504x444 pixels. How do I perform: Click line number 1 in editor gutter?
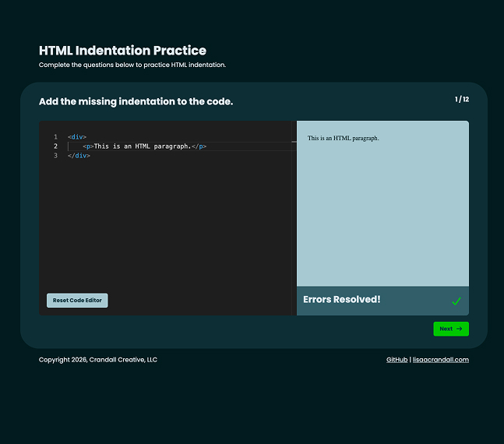(55, 137)
